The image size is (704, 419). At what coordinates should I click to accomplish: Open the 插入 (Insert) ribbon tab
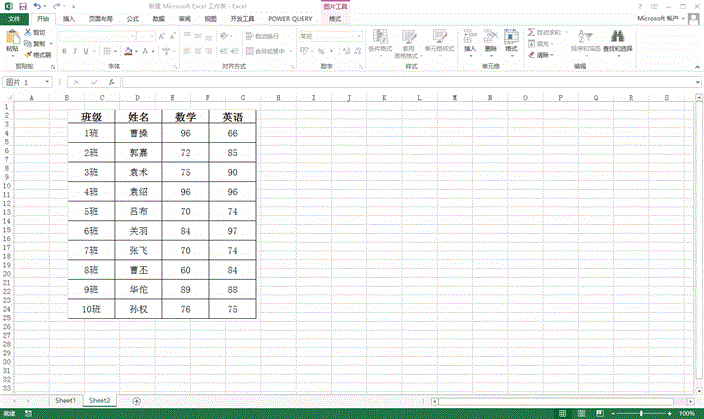tap(68, 18)
